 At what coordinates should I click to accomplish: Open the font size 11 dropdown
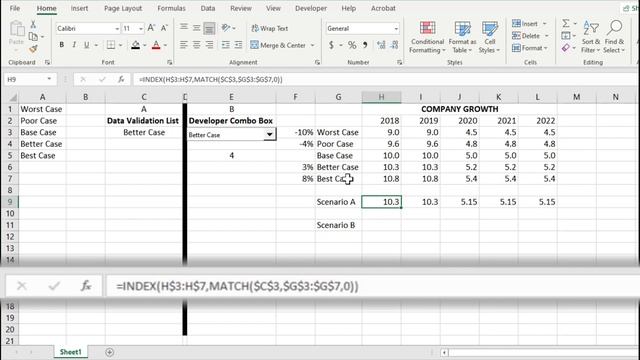[x=141, y=29]
